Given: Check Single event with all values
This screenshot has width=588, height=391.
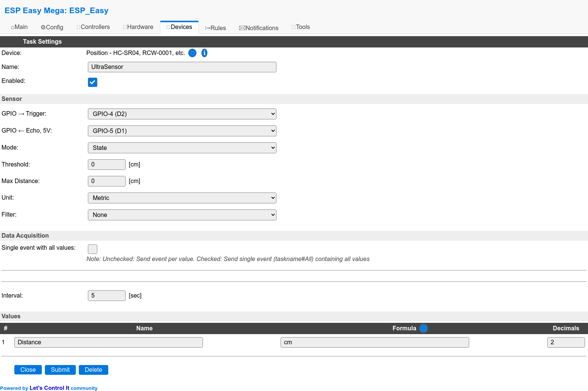Looking at the screenshot, I should click(92, 249).
